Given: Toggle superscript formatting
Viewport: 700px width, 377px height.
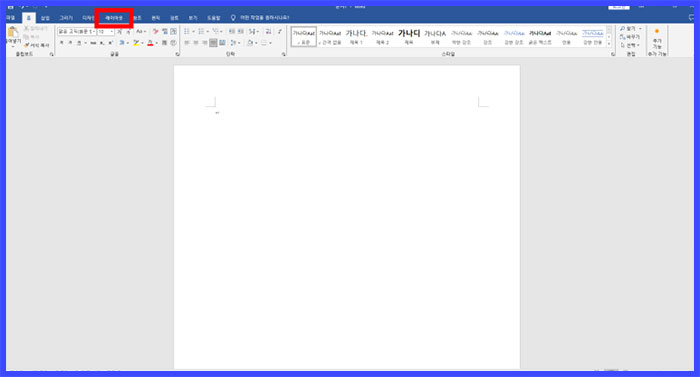Looking at the screenshot, I should coord(110,43).
